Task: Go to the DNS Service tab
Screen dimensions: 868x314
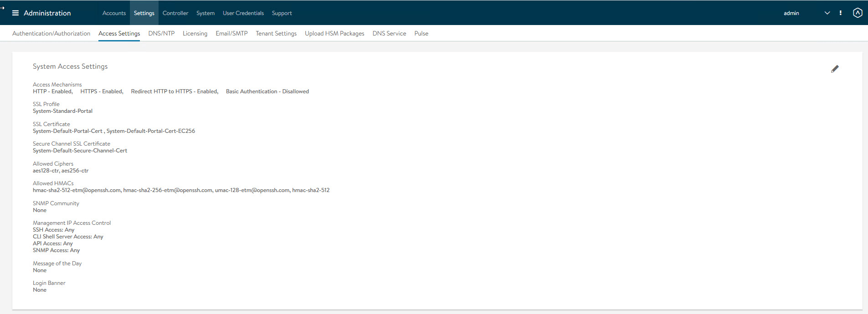Action: tap(389, 33)
